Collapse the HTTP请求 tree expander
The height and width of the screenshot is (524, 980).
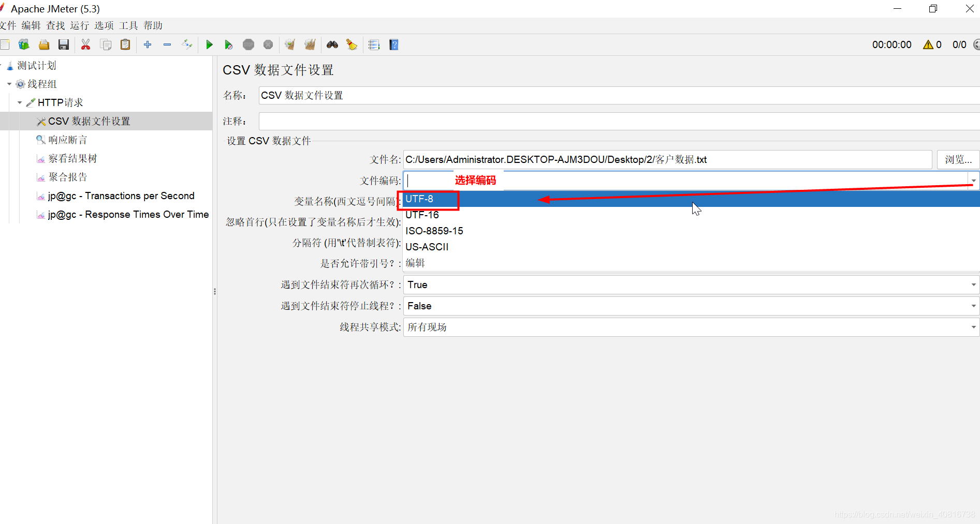coord(20,102)
